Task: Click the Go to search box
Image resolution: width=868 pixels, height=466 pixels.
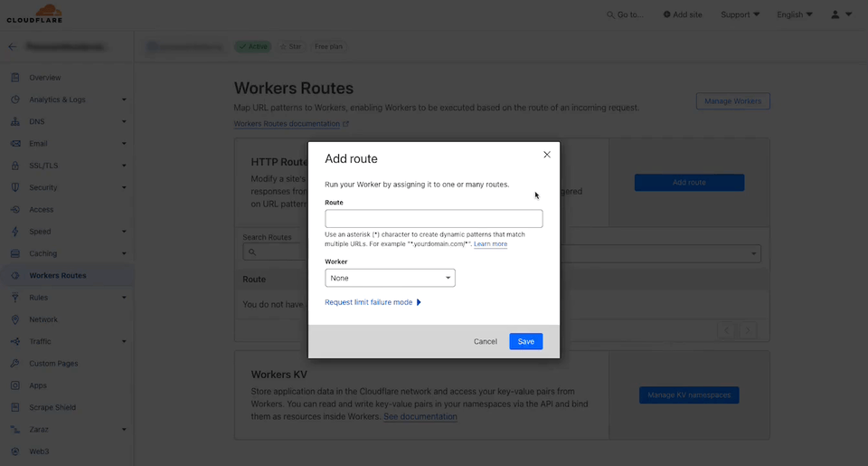Action: [x=625, y=15]
